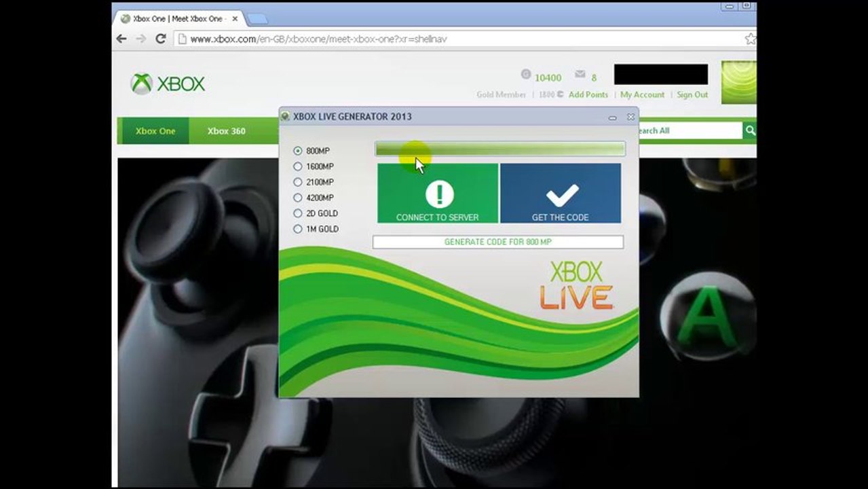Open the Xbox 360 navigation tab
This screenshot has height=489, width=868.
(227, 131)
